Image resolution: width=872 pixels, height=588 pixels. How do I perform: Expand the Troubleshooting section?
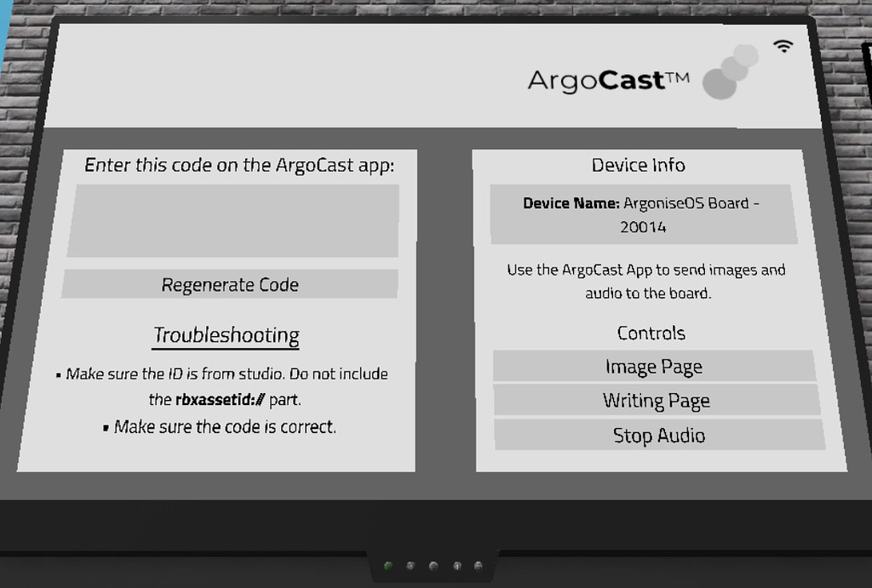pyautogui.click(x=226, y=335)
